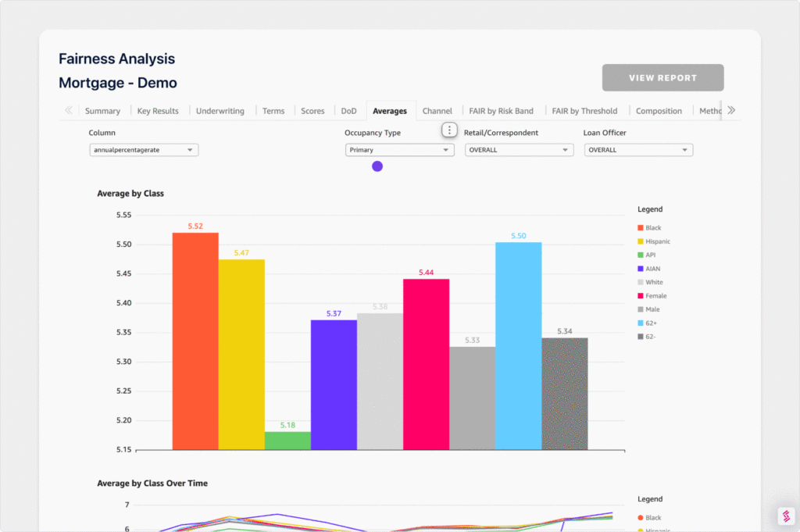Viewport: 800px width, 532px height.
Task: Open the Column dropdown showing annualpercentagerate
Action: point(144,150)
